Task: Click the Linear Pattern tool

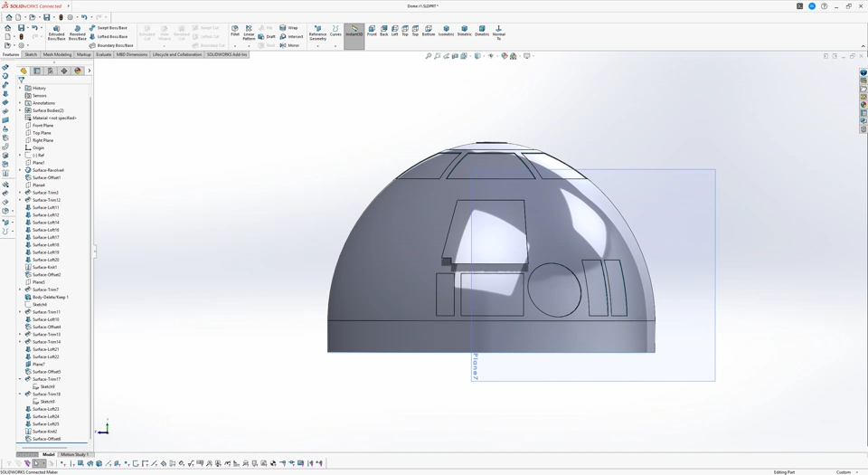Action: pyautogui.click(x=250, y=33)
